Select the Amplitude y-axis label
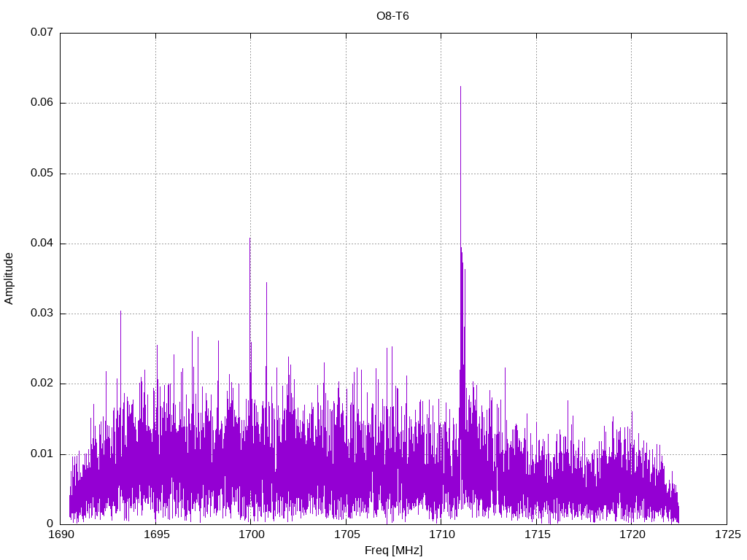This screenshot has height=560, width=747. pos(9,279)
